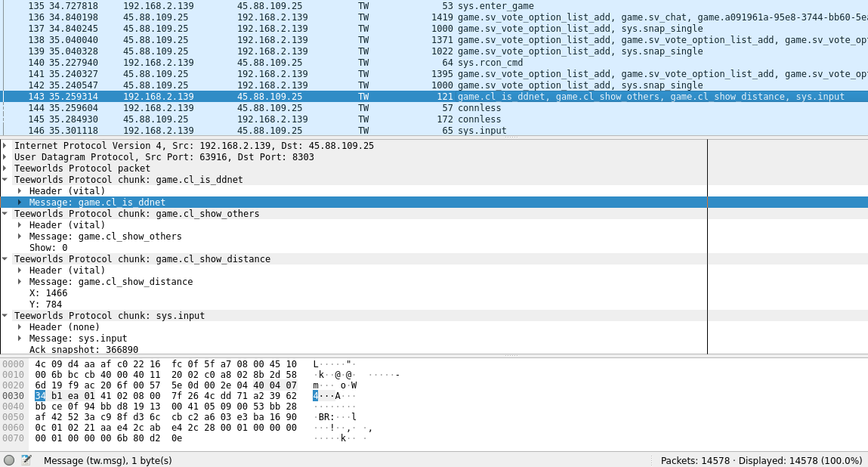
Task: Select packet 138 in the packet list
Action: pos(434,40)
